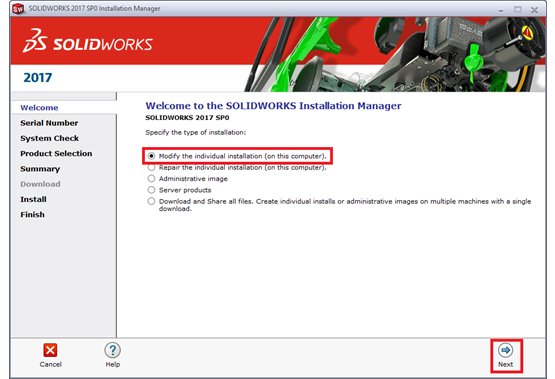Maximize the Installation Manager window
Screen dimensions: 555x379
[x=517, y=10]
